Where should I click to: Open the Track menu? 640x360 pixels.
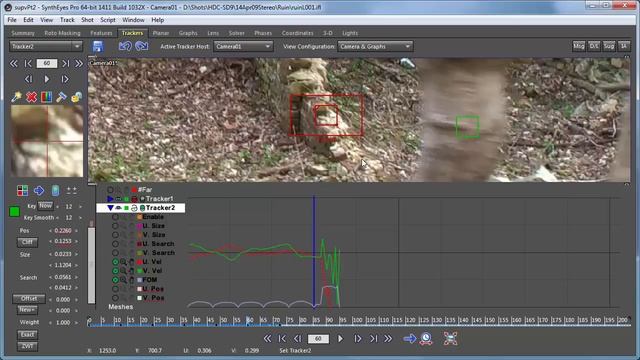click(x=67, y=20)
